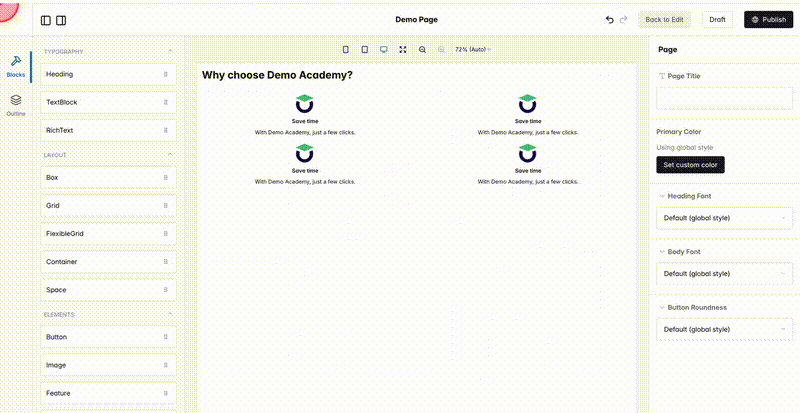Click the zoom out magnifier icon
The image size is (800, 413).
pos(422,50)
